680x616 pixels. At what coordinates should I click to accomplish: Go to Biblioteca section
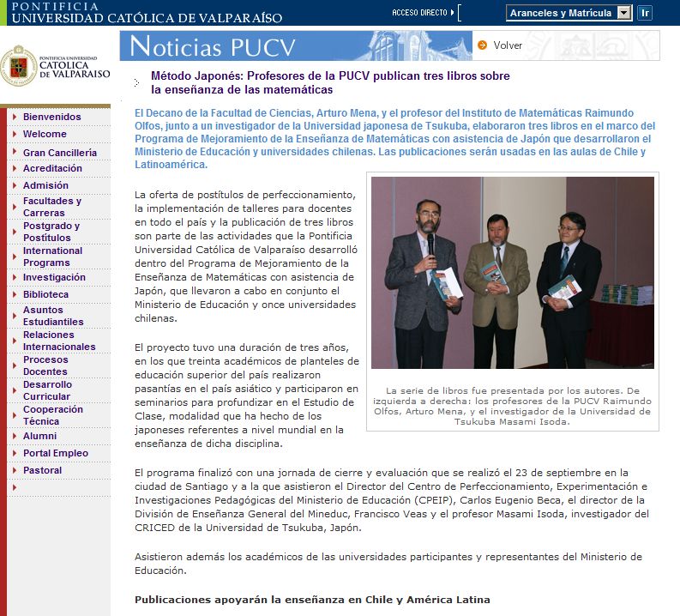pos(45,294)
